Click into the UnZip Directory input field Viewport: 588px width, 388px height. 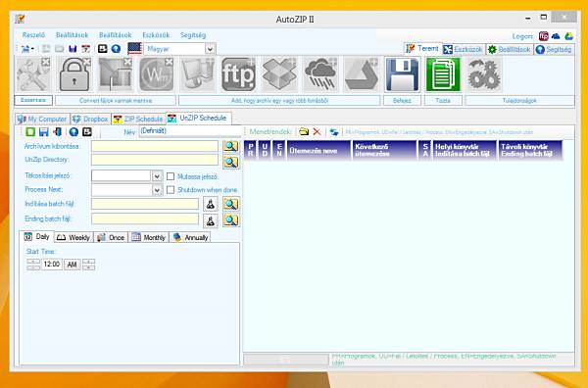pyautogui.click(x=155, y=160)
